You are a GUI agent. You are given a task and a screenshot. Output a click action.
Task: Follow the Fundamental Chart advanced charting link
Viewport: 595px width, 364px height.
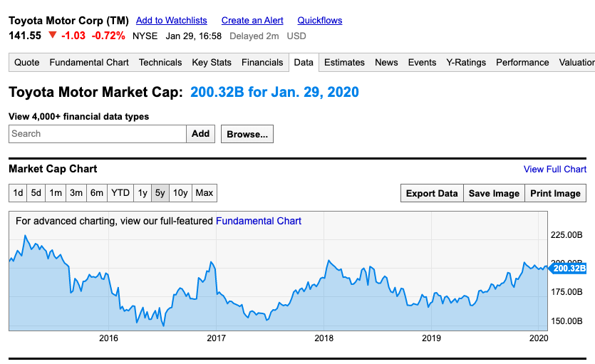(x=259, y=221)
